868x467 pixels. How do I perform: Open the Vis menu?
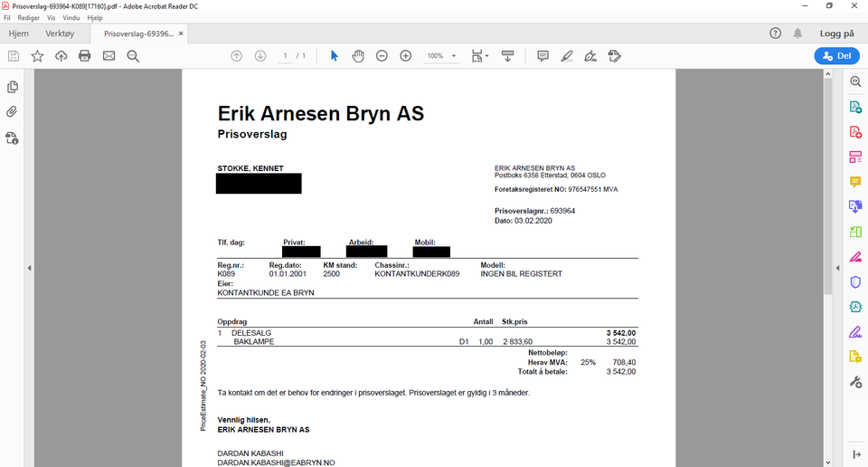(52, 18)
